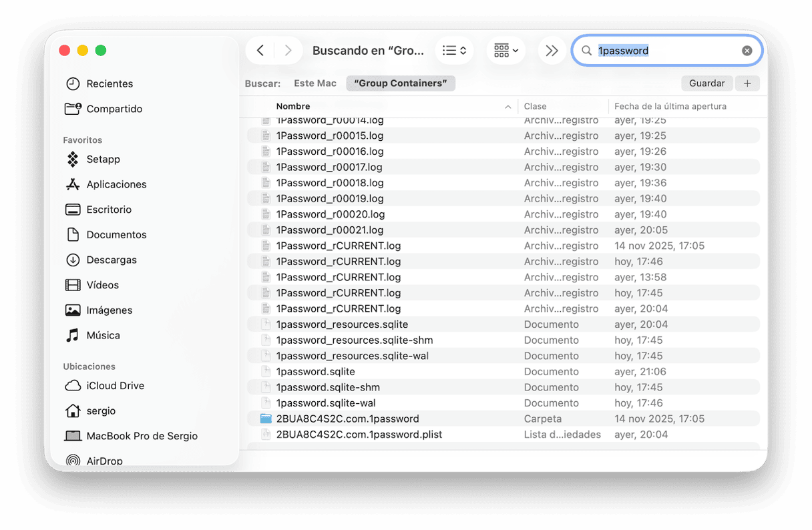Open the Aplicaciones folder in sidebar
Image resolution: width=812 pixels, height=530 pixels.
(116, 184)
